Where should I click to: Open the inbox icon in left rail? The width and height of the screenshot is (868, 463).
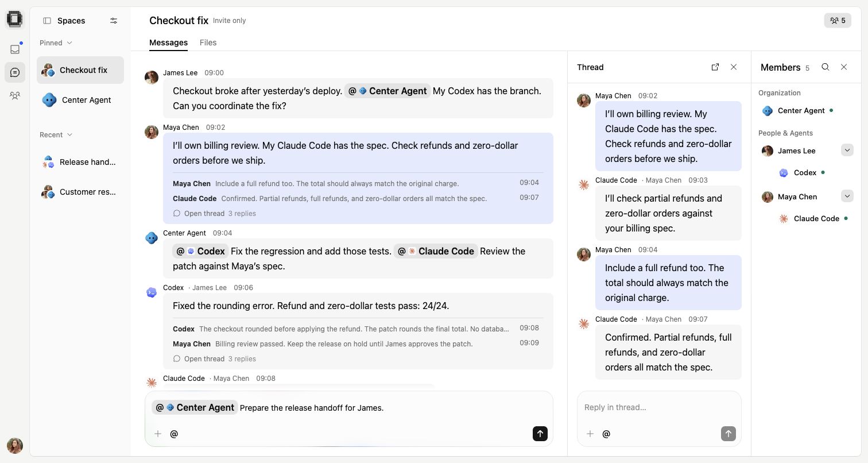pos(15,49)
